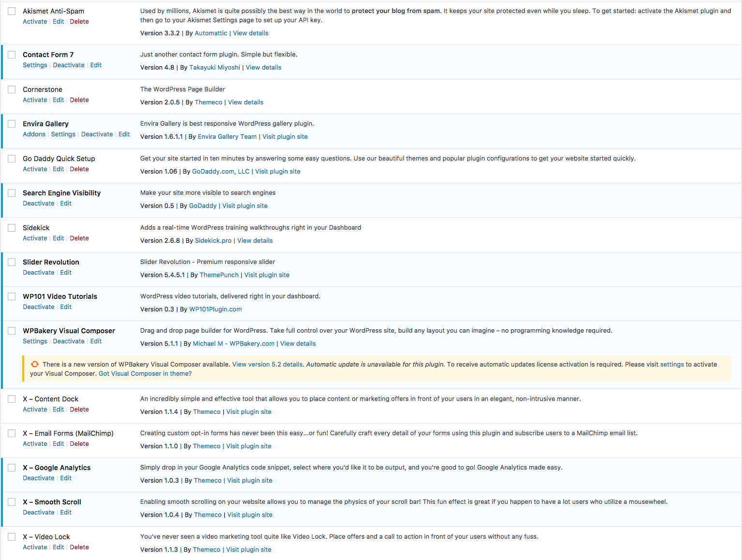Open Got Visual Composer in theme? link

(x=145, y=373)
